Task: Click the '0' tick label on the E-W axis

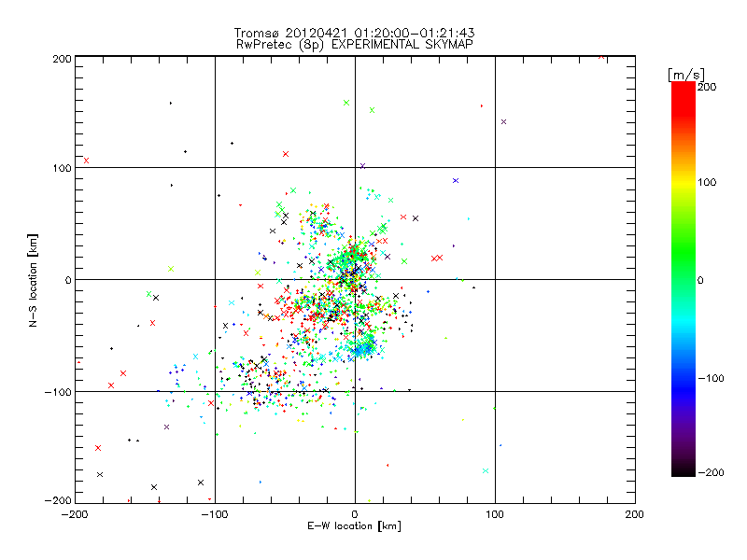Action: pyautogui.click(x=355, y=514)
